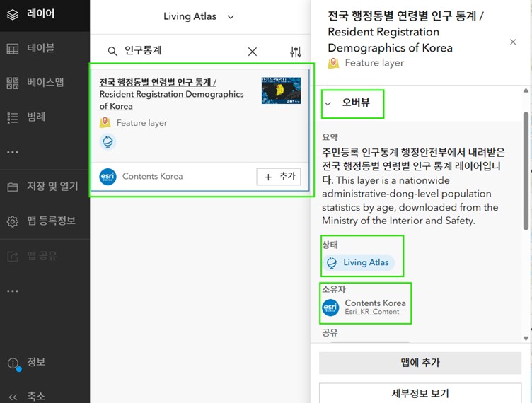Screen dimensions: 532x403
Task: Open the Contents Korea owner link
Action: [x=375, y=303]
